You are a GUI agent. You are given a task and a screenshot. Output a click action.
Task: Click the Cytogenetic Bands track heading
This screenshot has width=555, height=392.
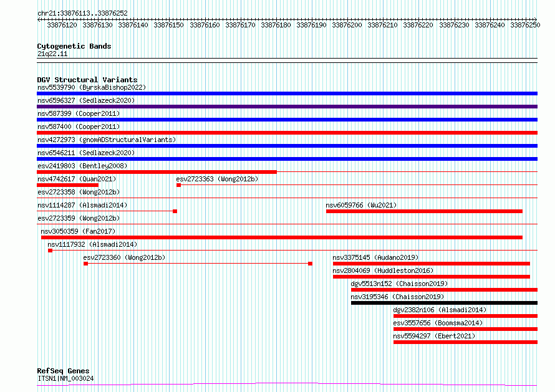click(74, 46)
